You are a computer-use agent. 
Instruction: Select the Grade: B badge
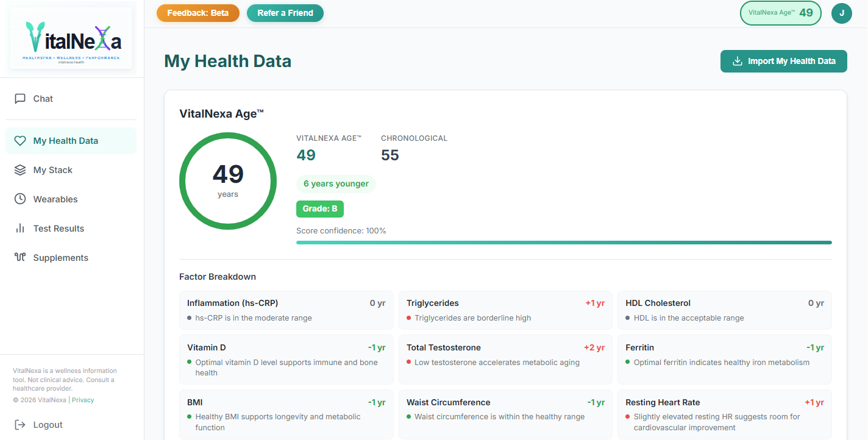point(319,208)
